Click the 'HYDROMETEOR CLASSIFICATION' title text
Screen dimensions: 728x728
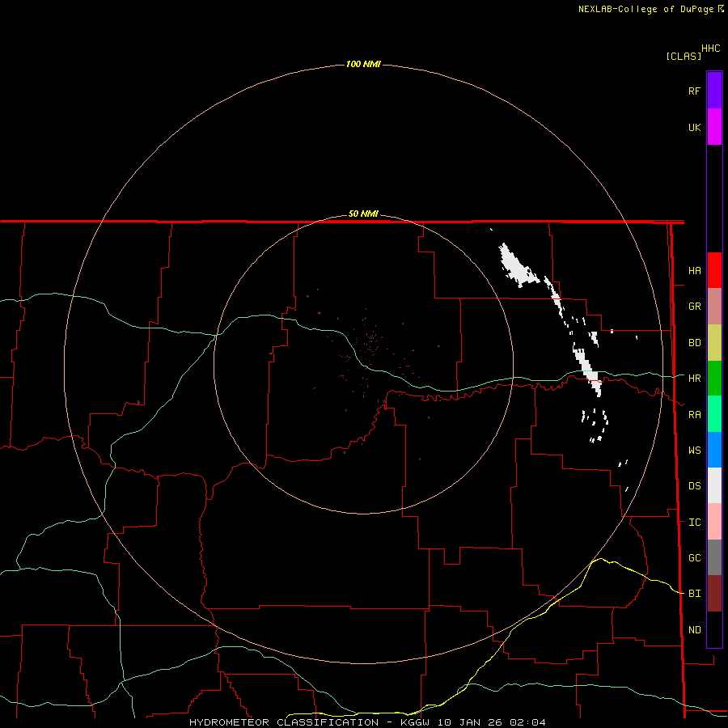(x=284, y=722)
